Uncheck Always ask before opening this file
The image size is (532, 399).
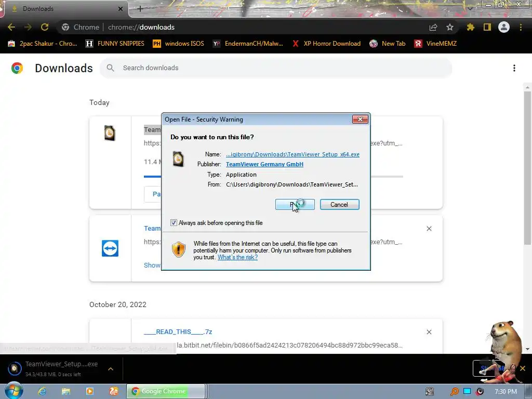(x=174, y=223)
